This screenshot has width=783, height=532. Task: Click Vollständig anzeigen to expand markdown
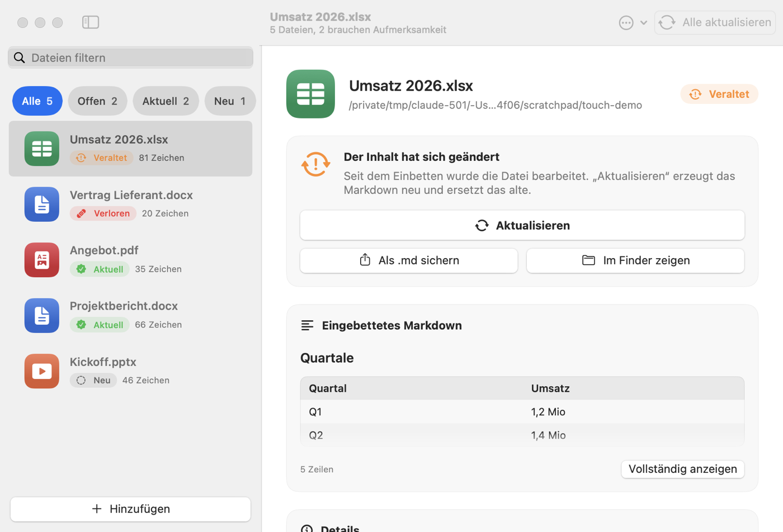click(x=683, y=469)
